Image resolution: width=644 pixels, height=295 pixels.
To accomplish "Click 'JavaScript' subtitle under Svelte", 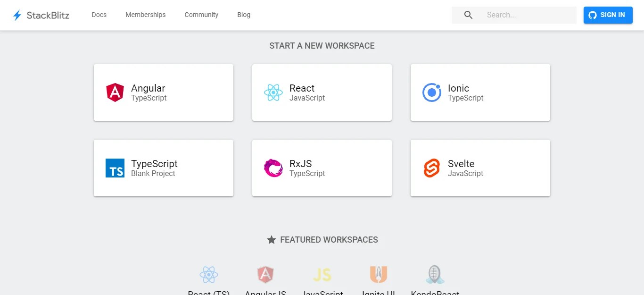I will click(x=466, y=174).
